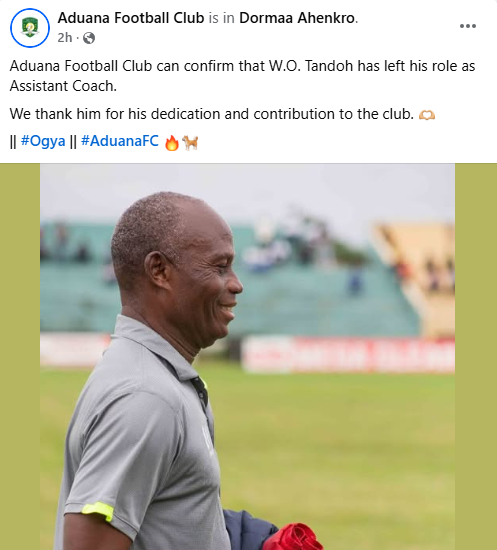Image resolution: width=497 pixels, height=550 pixels.
Task: Open the #Ogya hashtag
Action: coord(43,141)
